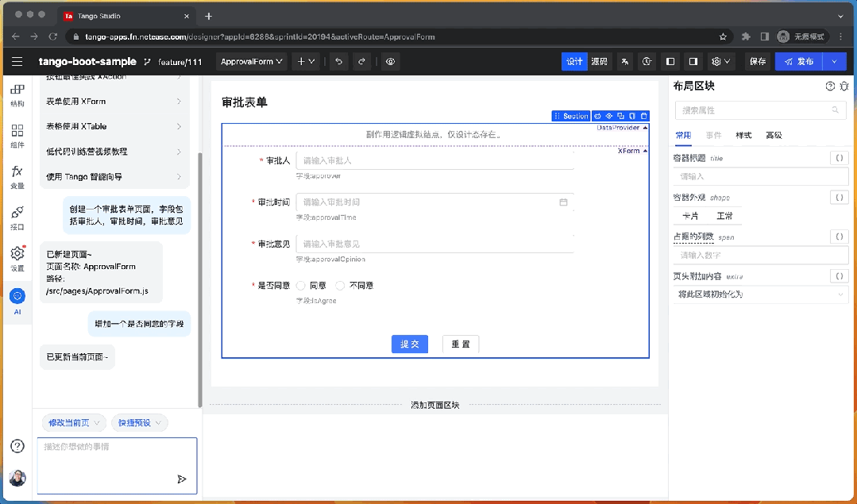Click the search icon in 搜索属性 field
This screenshot has width=857, height=504.
835,110
